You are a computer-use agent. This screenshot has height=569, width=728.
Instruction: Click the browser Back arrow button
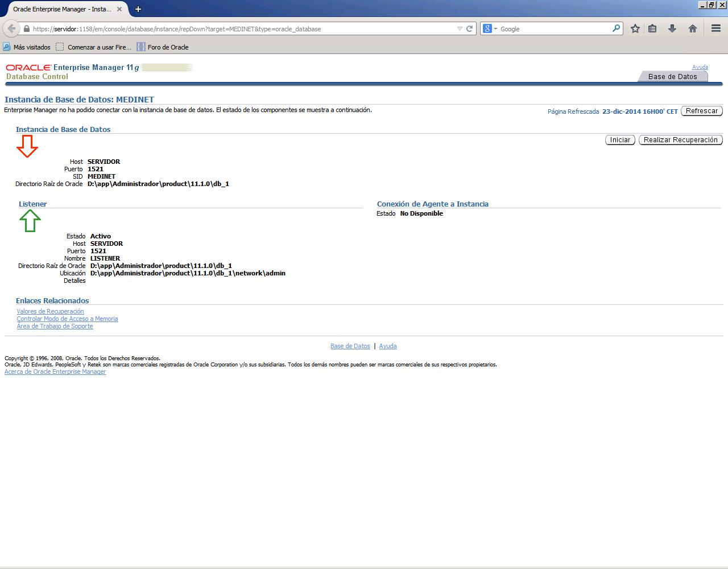click(11, 28)
